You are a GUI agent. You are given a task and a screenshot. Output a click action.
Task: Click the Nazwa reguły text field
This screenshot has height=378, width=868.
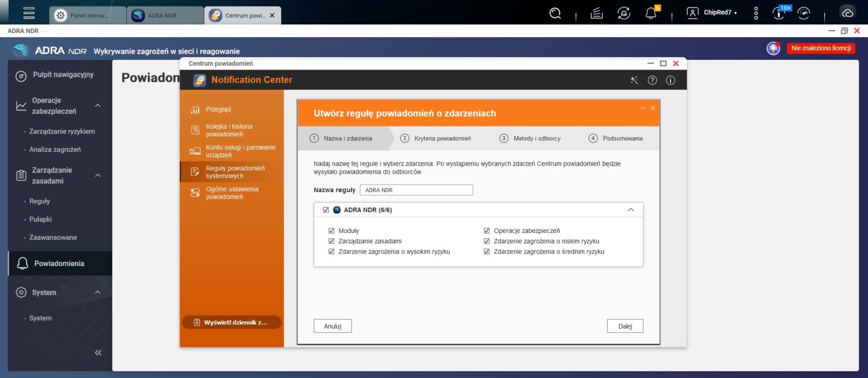click(416, 190)
